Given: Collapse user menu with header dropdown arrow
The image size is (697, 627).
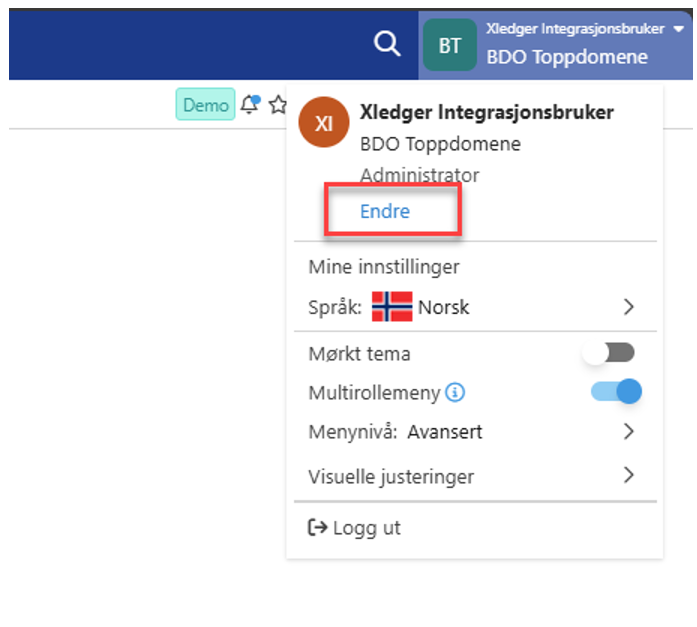Looking at the screenshot, I should coord(679,30).
